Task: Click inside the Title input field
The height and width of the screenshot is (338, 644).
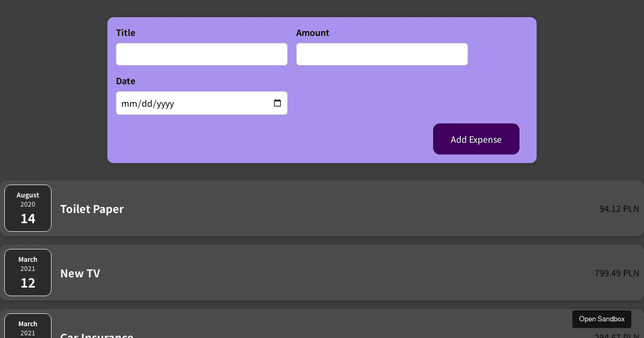Action: point(202,54)
